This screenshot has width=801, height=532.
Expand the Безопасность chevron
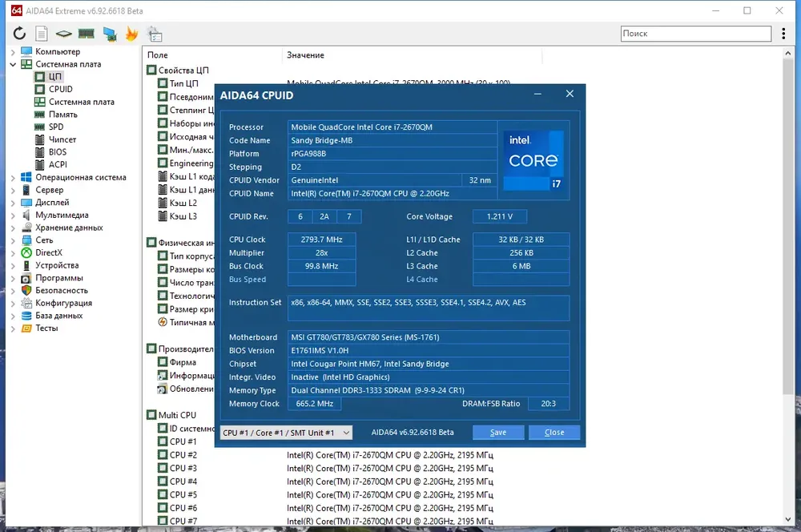[x=13, y=291]
